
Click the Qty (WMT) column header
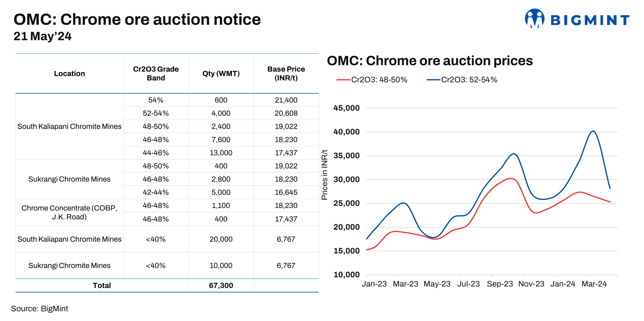point(221,74)
